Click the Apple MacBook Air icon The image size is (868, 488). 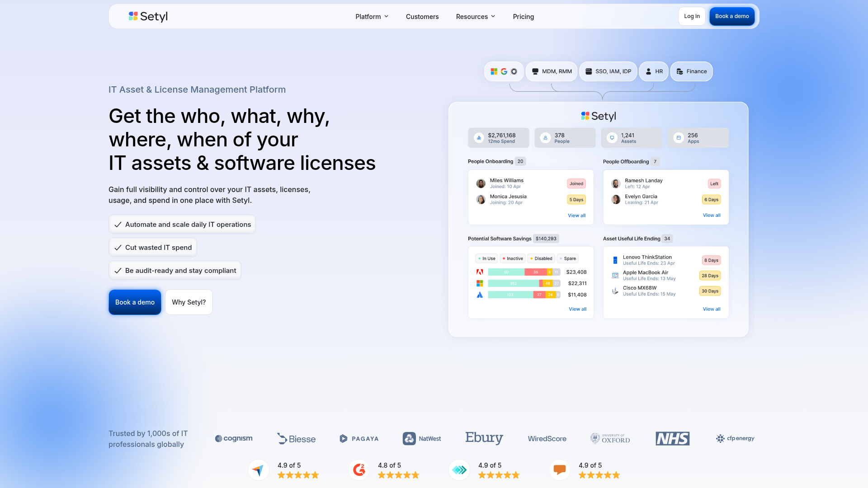tap(615, 276)
